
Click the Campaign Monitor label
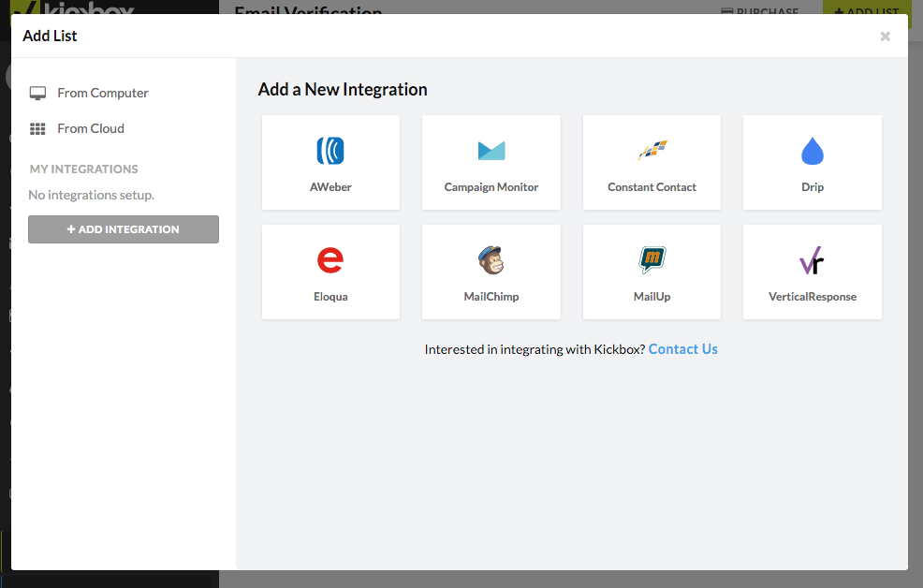point(491,187)
